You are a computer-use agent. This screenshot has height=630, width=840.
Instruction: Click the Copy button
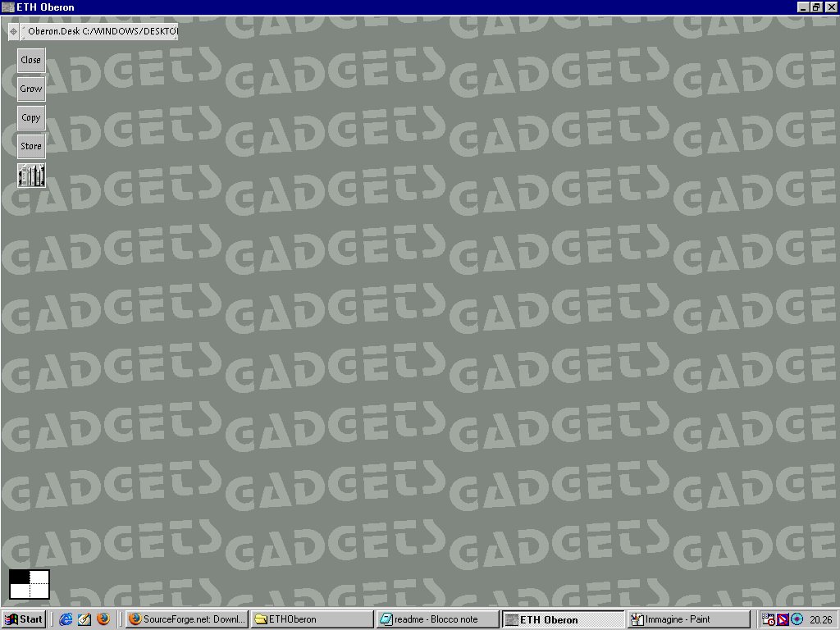coord(31,117)
